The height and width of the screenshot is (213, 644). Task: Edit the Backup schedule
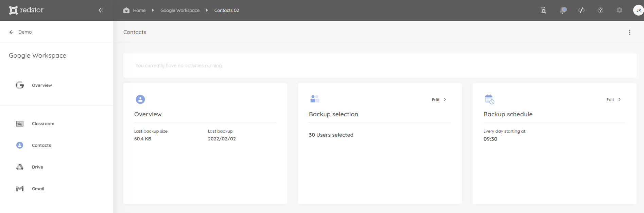tap(610, 100)
